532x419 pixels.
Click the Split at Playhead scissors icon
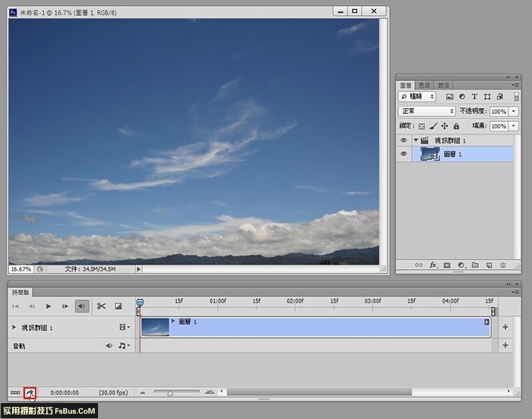point(101,306)
